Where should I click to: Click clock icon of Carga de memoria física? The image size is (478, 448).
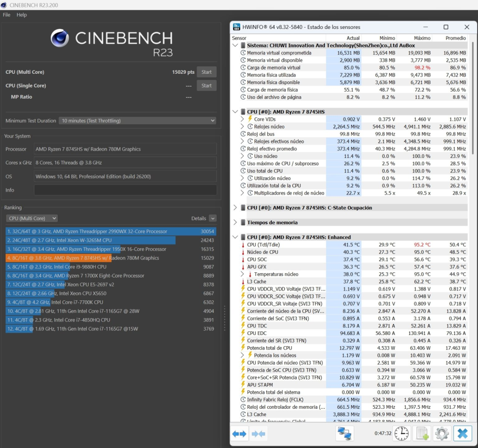[243, 90]
